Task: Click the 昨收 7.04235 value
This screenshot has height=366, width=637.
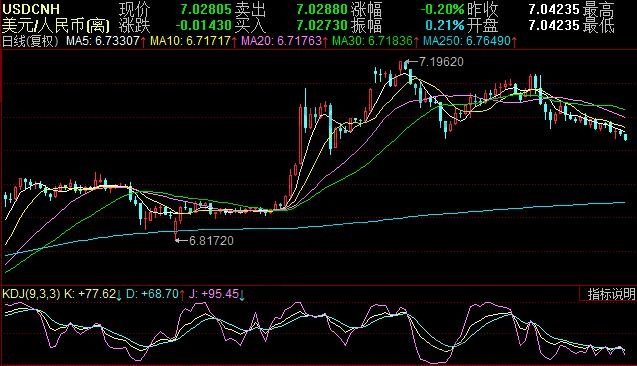Action: coord(554,9)
